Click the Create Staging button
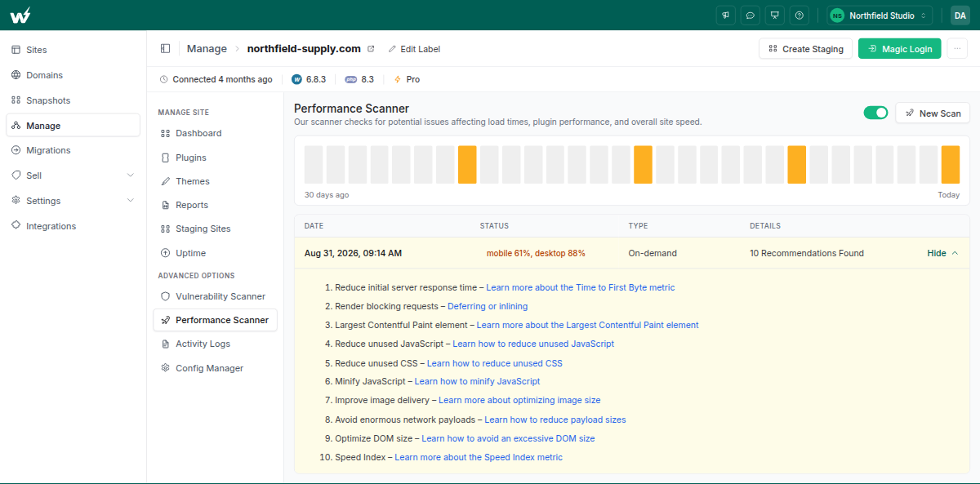This screenshot has width=980, height=484. pyautogui.click(x=806, y=49)
